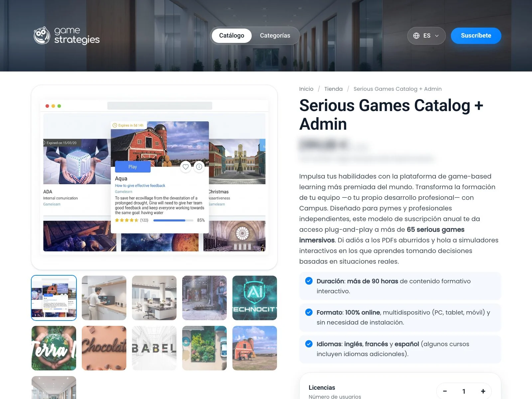
Task: Select the BABEL thumbnail
Action: [154, 348]
